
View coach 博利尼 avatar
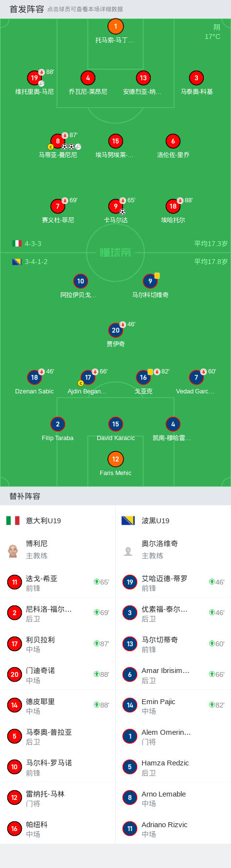point(13,551)
